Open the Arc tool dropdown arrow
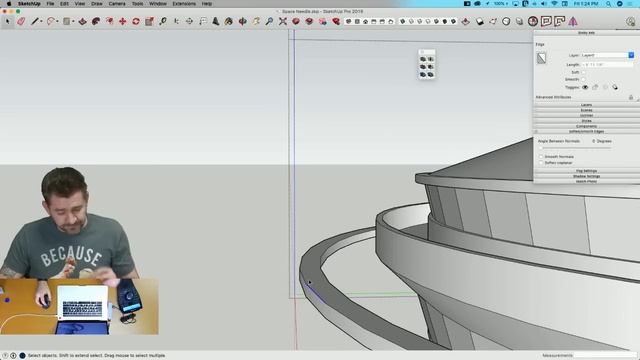This screenshot has width=640, height=360. 57,21
